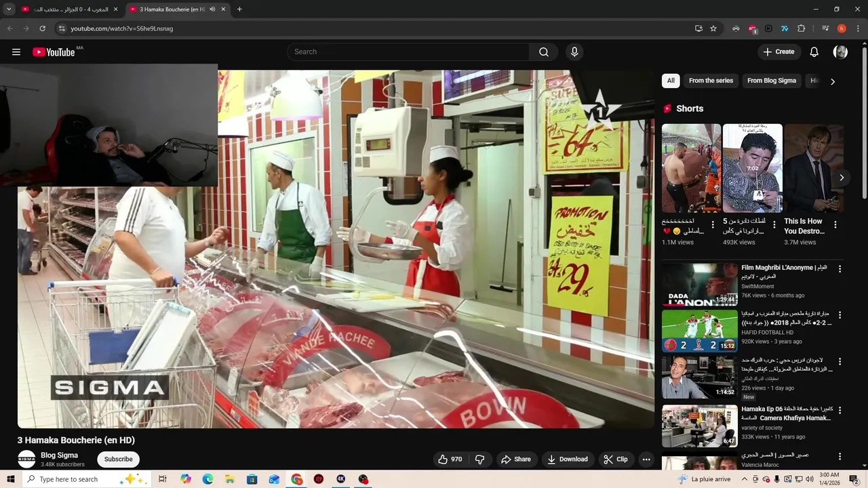Image resolution: width=868 pixels, height=488 pixels.
Task: Open Chrome media controls icon
Action: pos(825,28)
